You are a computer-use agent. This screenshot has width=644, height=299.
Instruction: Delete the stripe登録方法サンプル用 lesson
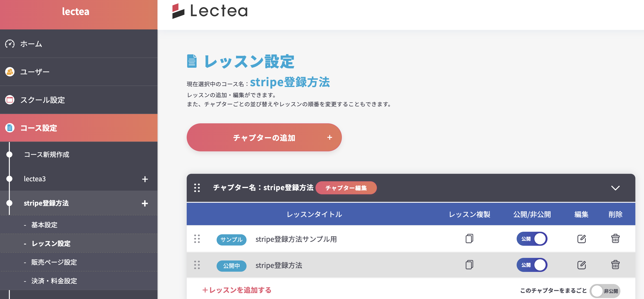pos(615,239)
